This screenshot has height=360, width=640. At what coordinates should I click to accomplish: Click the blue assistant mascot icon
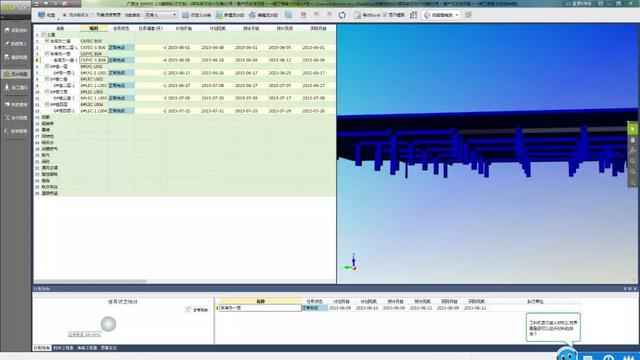click(x=567, y=354)
